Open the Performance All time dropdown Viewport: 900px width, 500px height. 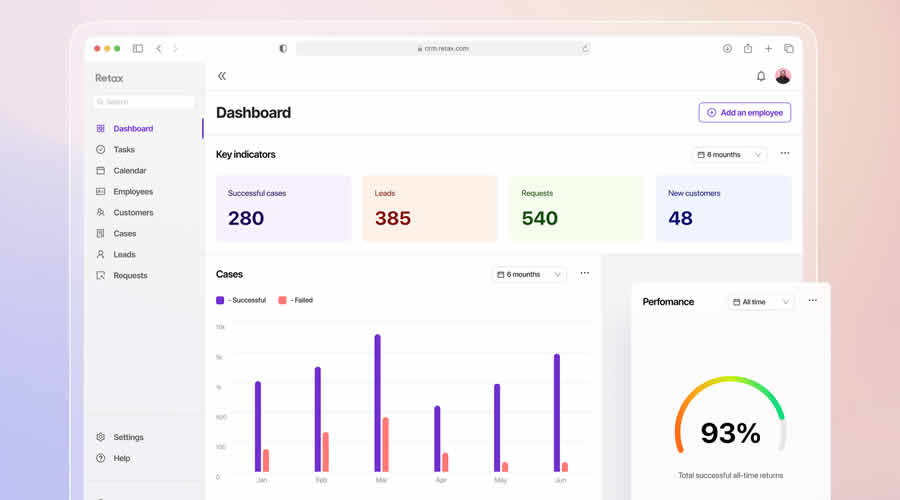(x=761, y=302)
